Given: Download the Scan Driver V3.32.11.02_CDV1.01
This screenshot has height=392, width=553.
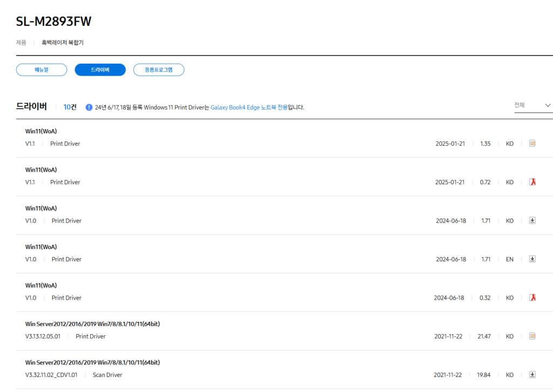Looking at the screenshot, I should click(532, 374).
